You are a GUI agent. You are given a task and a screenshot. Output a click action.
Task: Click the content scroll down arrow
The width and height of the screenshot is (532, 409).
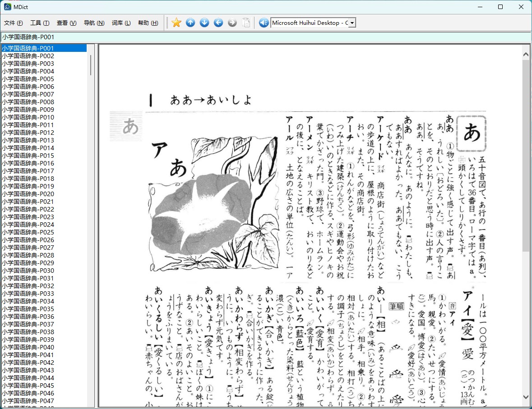click(x=526, y=397)
